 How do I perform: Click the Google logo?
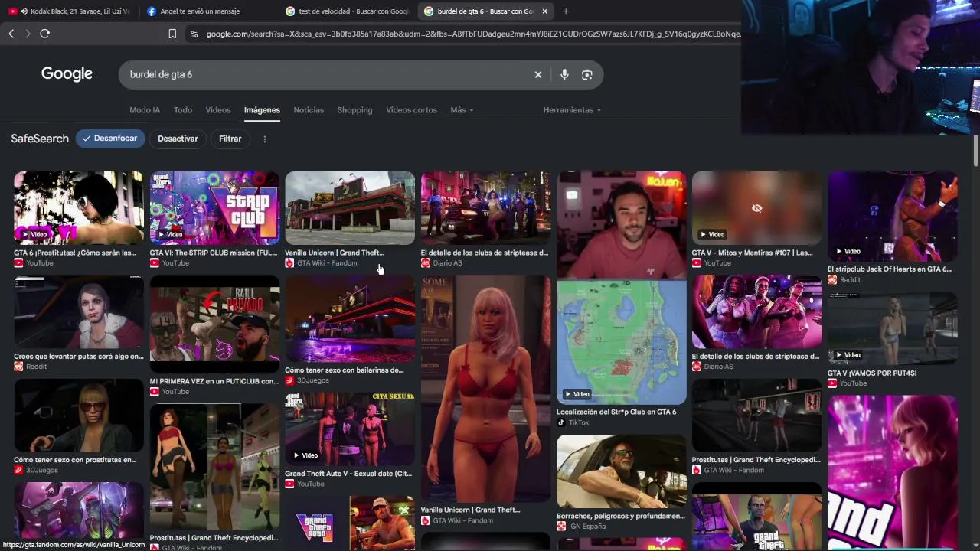coord(67,74)
